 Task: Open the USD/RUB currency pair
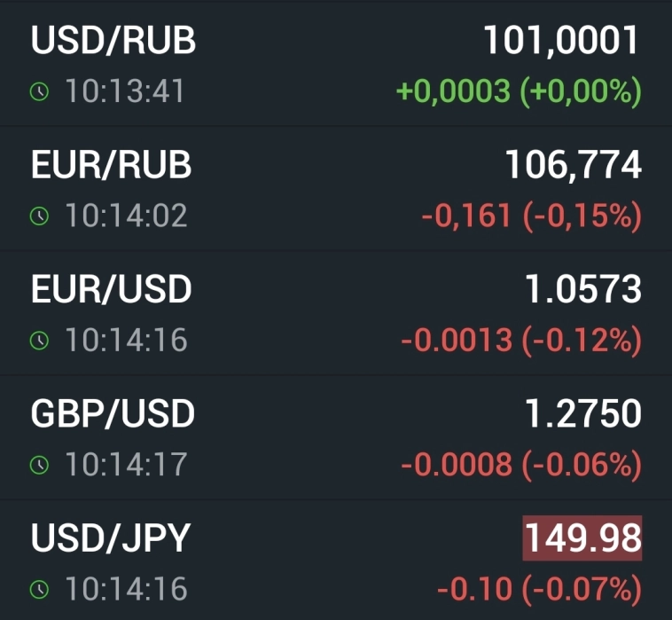(113, 41)
